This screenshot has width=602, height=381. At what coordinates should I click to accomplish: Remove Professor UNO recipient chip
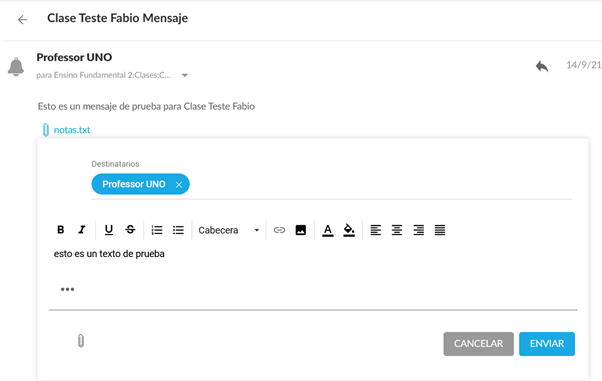coord(179,185)
